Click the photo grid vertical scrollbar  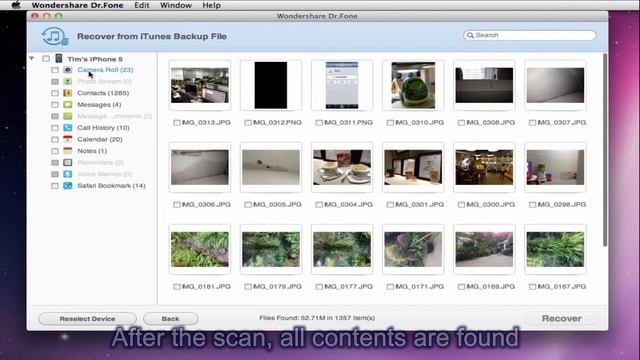[x=605, y=150]
